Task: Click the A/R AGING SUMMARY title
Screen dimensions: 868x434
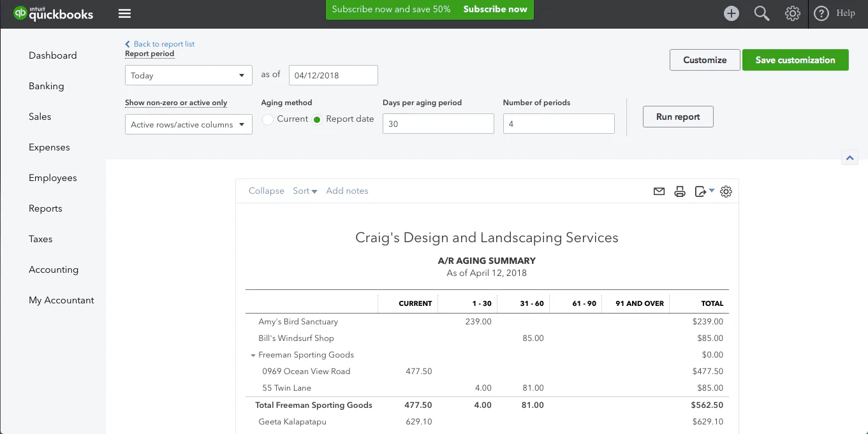Action: click(x=487, y=261)
